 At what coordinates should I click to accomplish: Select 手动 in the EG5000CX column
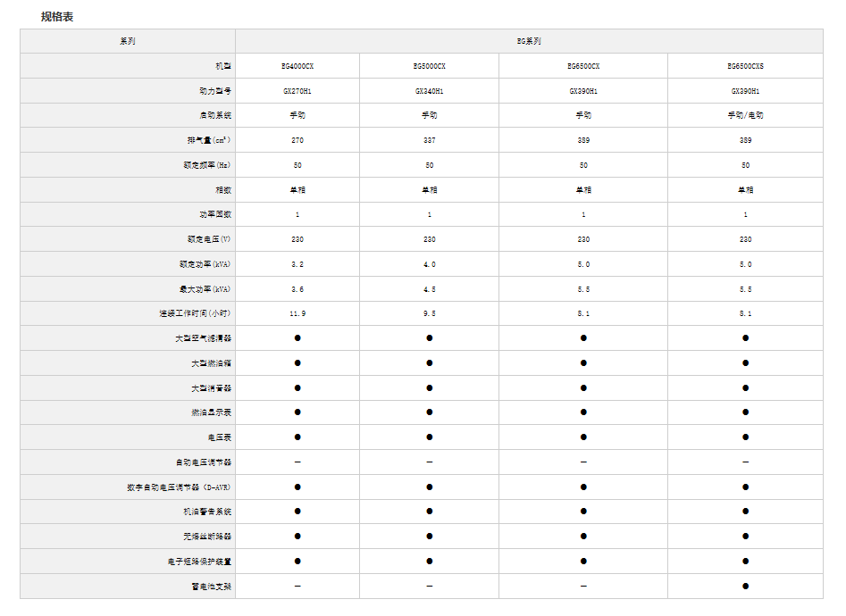pos(430,115)
